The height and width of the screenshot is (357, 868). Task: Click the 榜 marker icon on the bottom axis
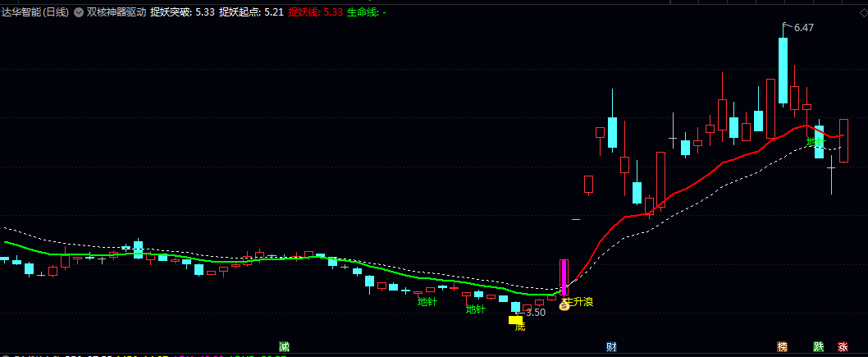tap(782, 347)
